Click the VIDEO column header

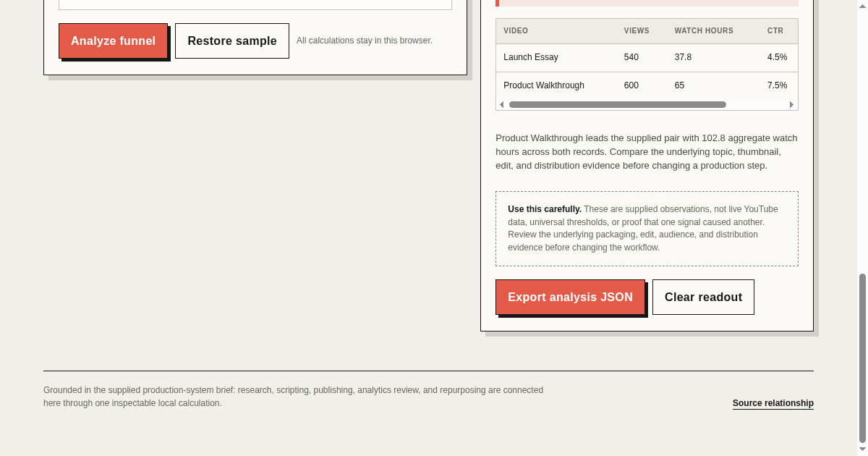(x=556, y=31)
